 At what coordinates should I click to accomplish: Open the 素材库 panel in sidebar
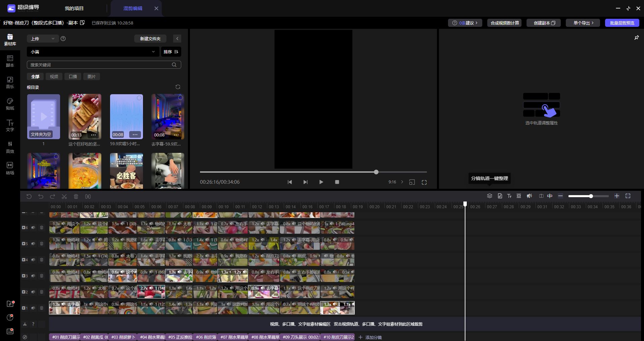(10, 40)
